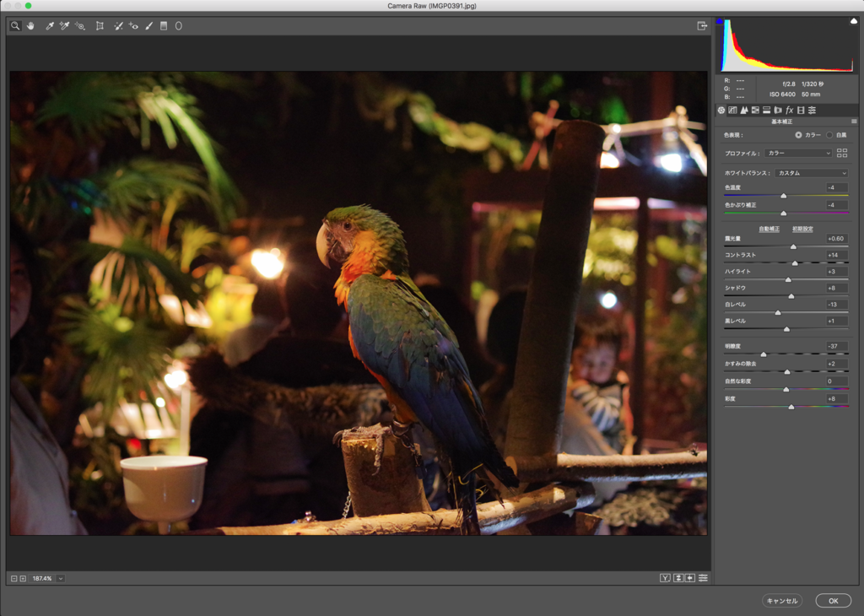The height and width of the screenshot is (616, 864).
Task: Click the キャンセル button
Action: pyautogui.click(x=782, y=601)
